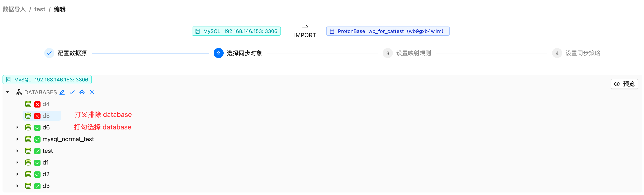The image size is (644, 195).
Task: Collapse the DATABASES tree root
Action: click(x=8, y=92)
